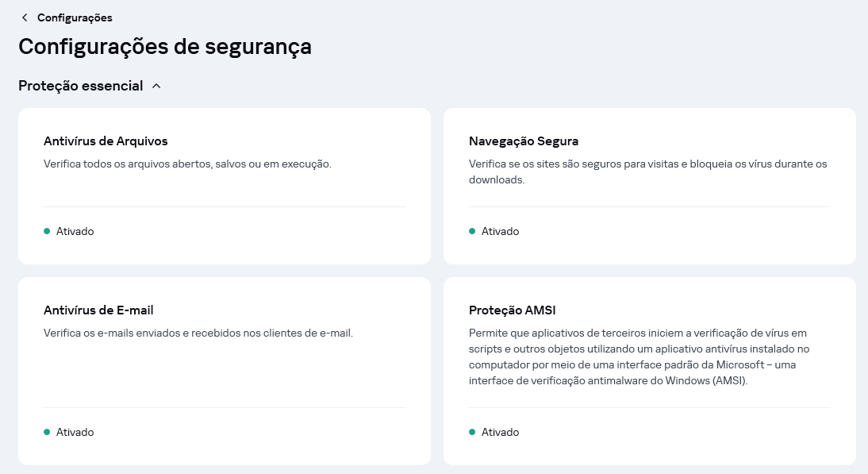Viewport: 868px width, 474px height.
Task: Click the green status dot in Antivírus de E-mail
Action: point(47,432)
